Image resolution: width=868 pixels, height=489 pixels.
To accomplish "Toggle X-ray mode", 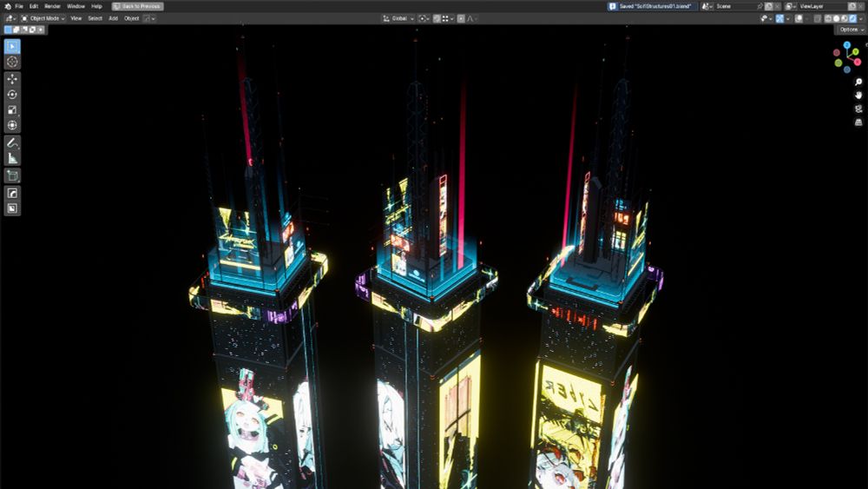I will [x=817, y=18].
